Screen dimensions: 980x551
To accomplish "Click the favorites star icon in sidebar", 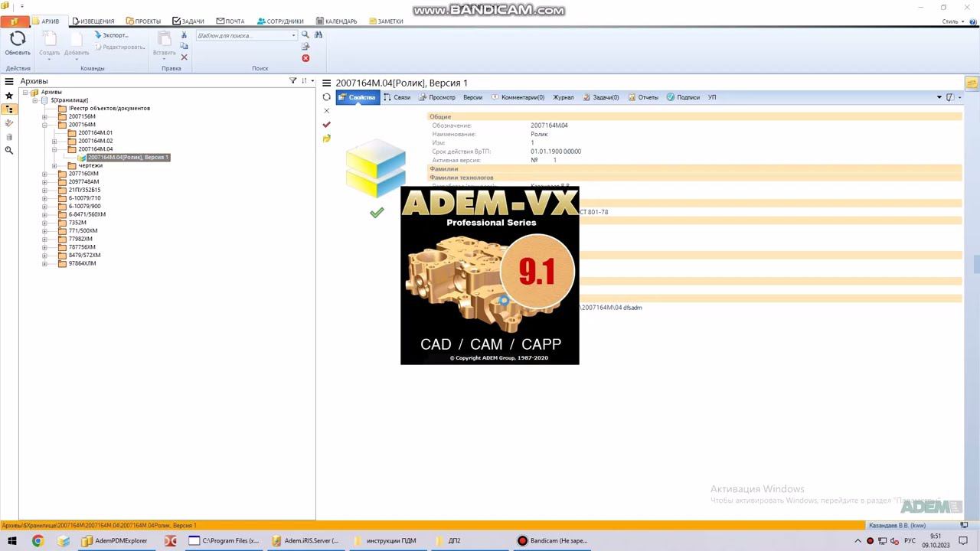I will [9, 96].
